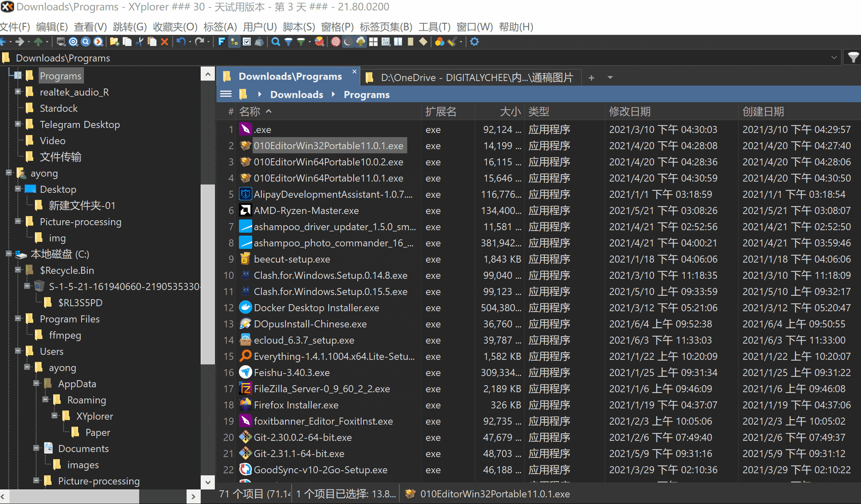The image size is (861, 504).
Task: Click the Copy toolbar icon
Action: [x=127, y=42]
